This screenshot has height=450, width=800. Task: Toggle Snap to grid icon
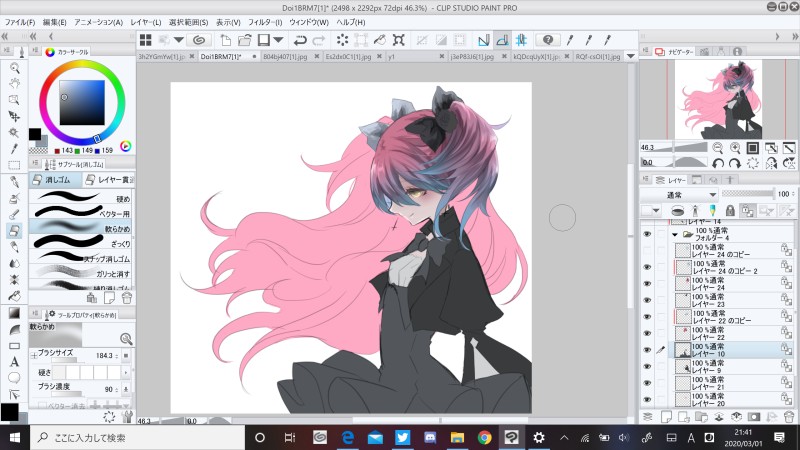[x=521, y=40]
